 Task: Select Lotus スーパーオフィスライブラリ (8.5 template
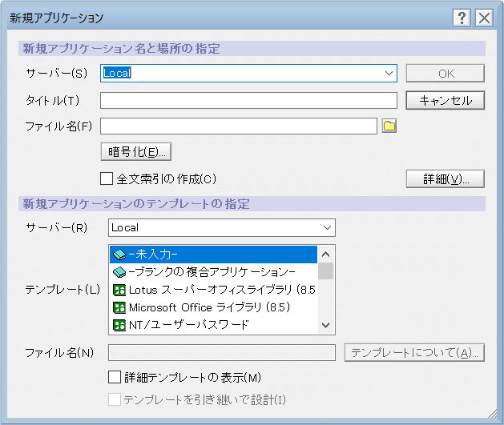pos(213,290)
